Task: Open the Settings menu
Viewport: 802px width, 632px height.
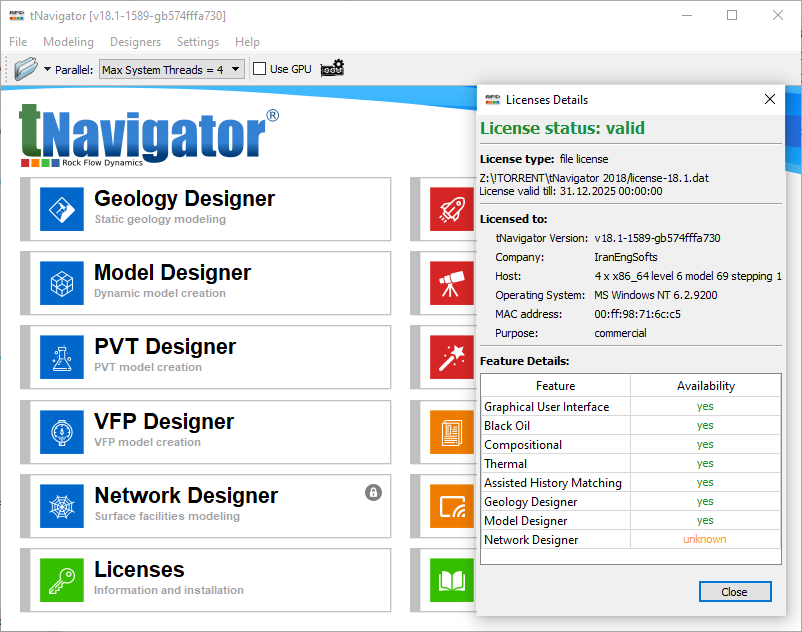Action: point(198,42)
